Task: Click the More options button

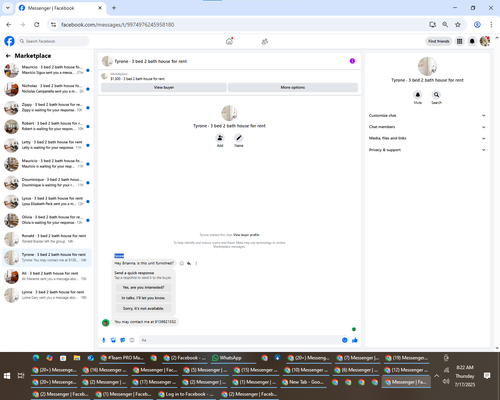Action: coord(293,87)
